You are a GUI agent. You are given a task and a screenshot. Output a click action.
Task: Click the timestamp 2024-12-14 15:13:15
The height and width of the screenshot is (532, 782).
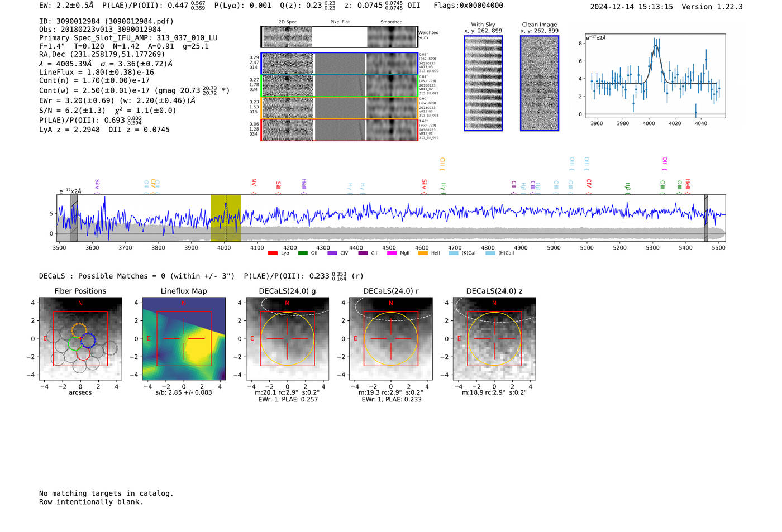[632, 7]
